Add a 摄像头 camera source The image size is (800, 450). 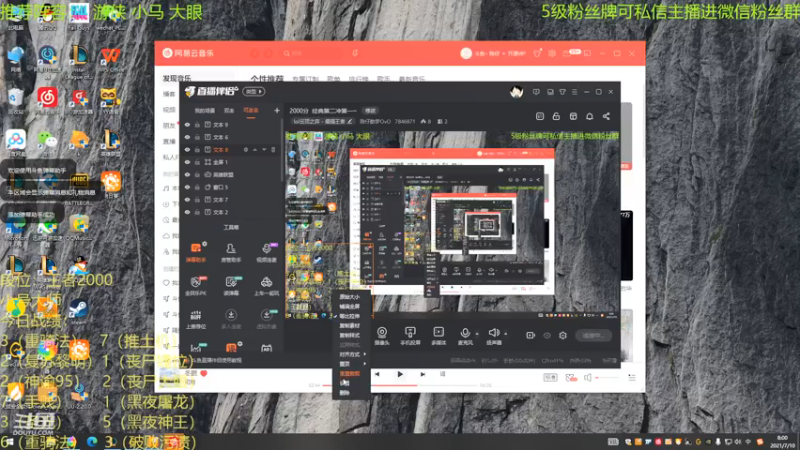382,336
